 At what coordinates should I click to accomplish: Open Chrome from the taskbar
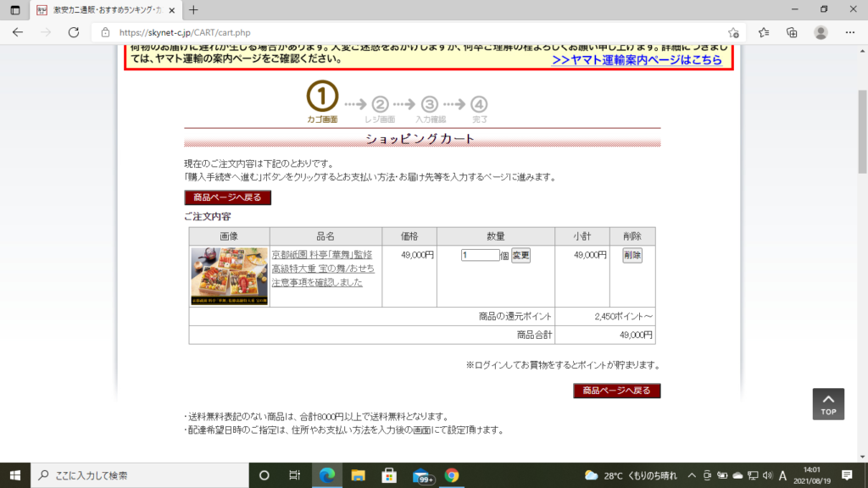point(452,475)
